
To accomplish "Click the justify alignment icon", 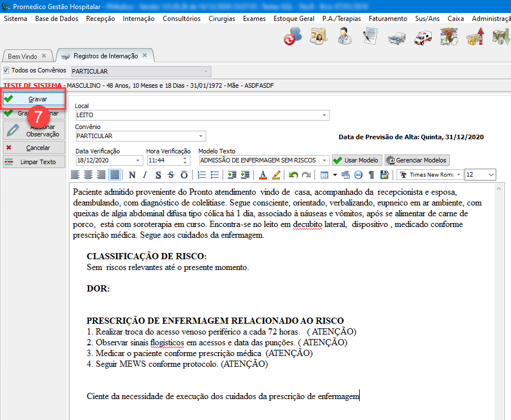I will pyautogui.click(x=114, y=175).
